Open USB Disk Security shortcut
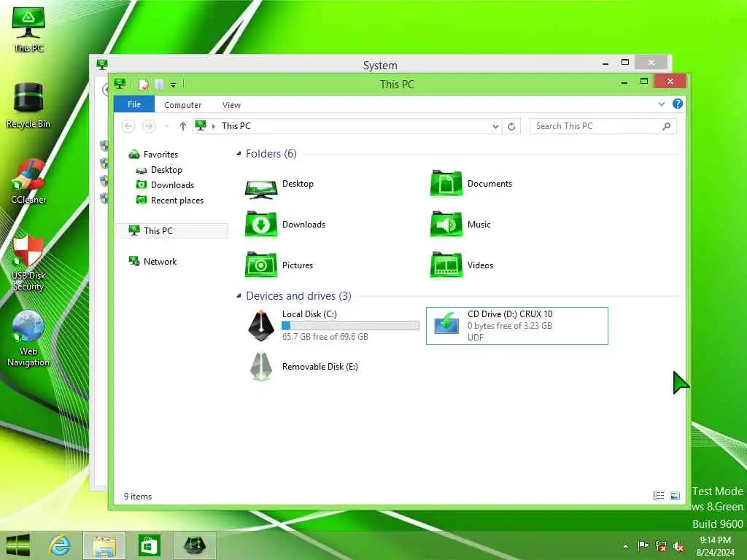Viewport: 747px width, 560px height. coord(28,262)
